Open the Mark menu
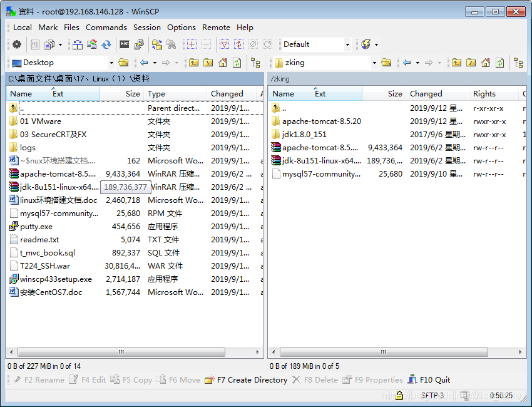 pyautogui.click(x=48, y=28)
